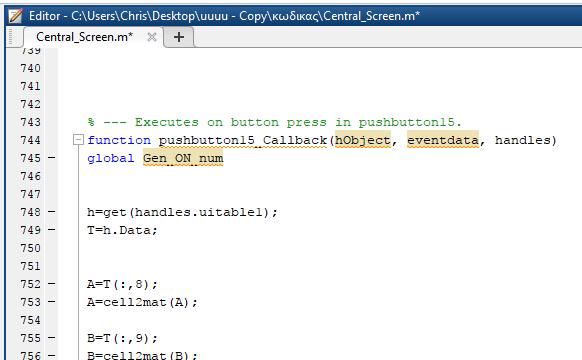Click the code T=h.Data;
Image resolution: width=582 pixels, height=360 pixels.
[122, 230]
